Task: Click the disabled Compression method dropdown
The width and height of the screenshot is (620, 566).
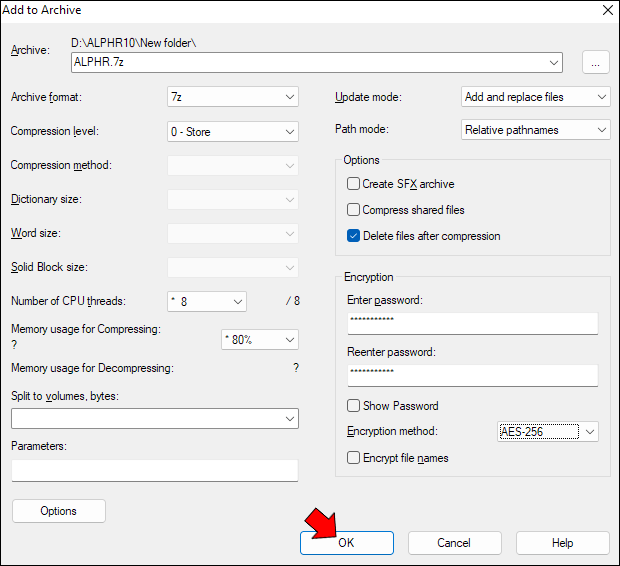Action: (232, 165)
